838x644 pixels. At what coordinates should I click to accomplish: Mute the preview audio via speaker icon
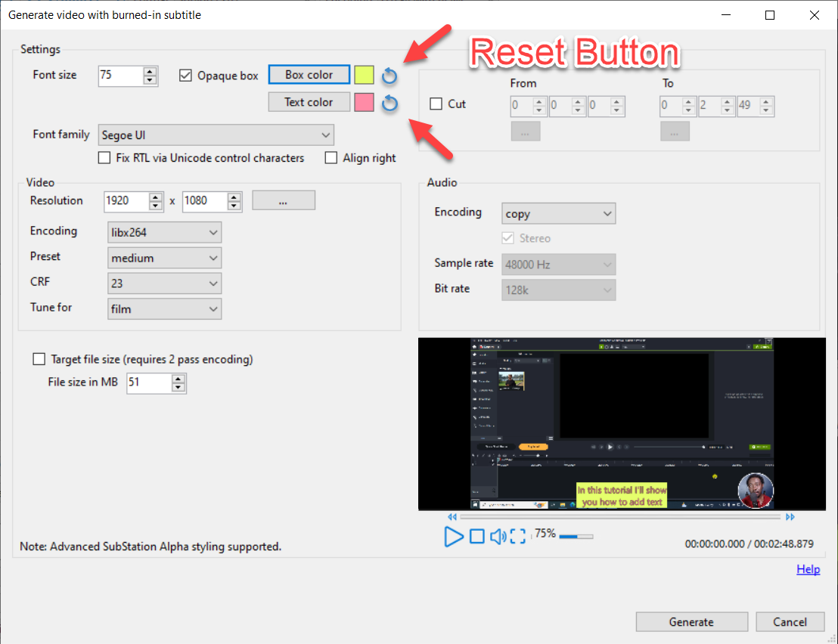pos(499,536)
